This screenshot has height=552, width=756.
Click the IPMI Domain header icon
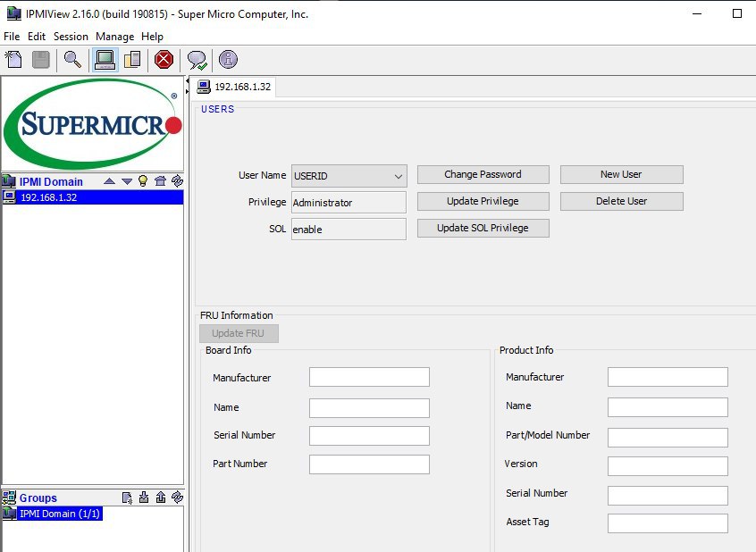pyautogui.click(x=9, y=181)
